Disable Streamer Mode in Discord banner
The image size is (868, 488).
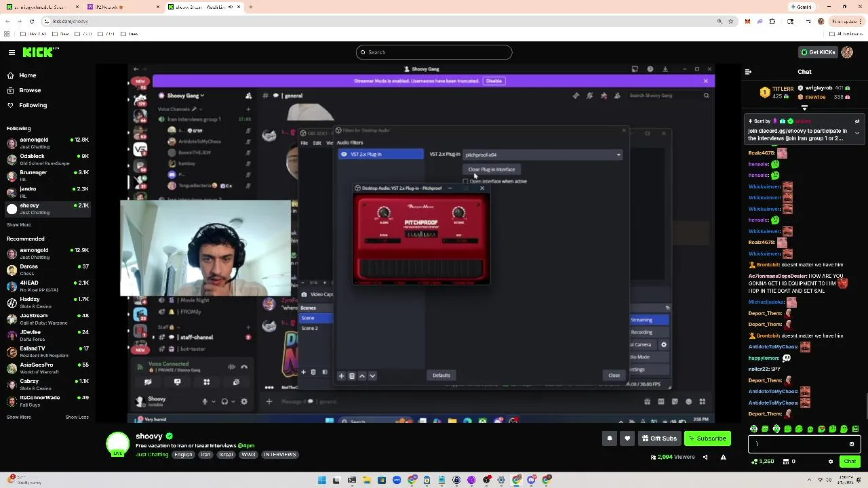click(x=494, y=81)
